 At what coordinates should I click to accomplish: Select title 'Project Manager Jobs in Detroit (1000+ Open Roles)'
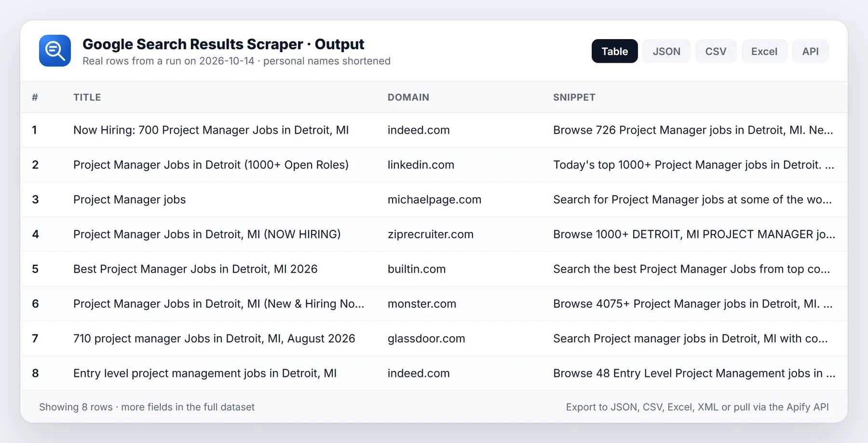211,165
